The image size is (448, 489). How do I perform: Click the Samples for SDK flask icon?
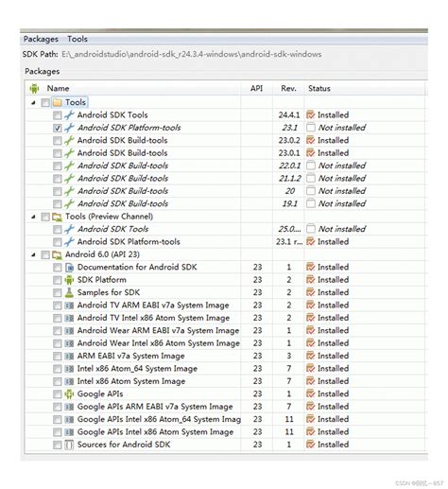click(69, 292)
